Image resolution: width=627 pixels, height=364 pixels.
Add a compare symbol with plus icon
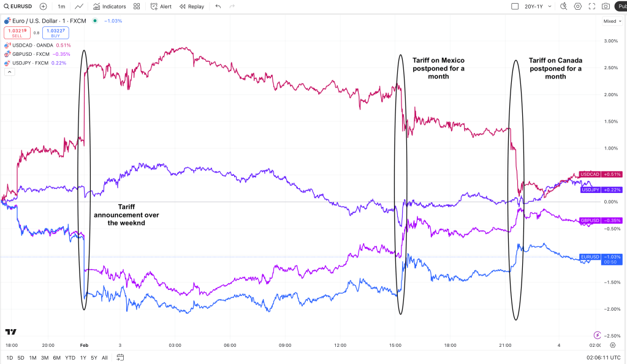point(43,7)
